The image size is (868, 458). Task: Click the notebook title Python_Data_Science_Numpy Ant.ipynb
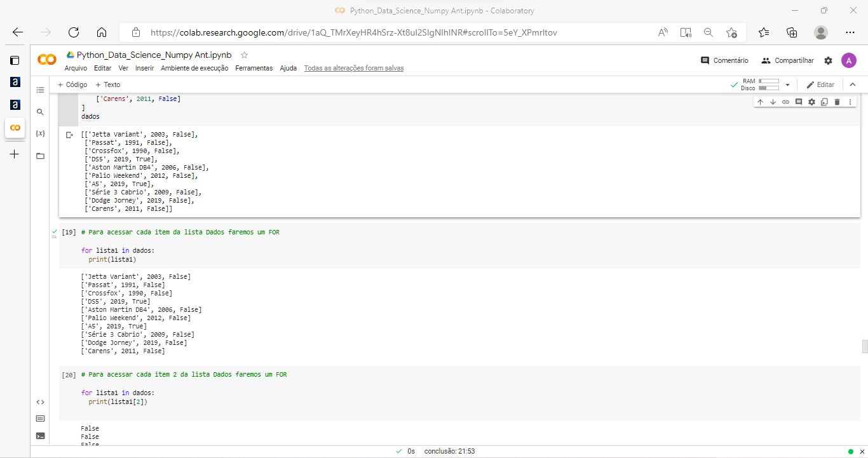coord(154,55)
